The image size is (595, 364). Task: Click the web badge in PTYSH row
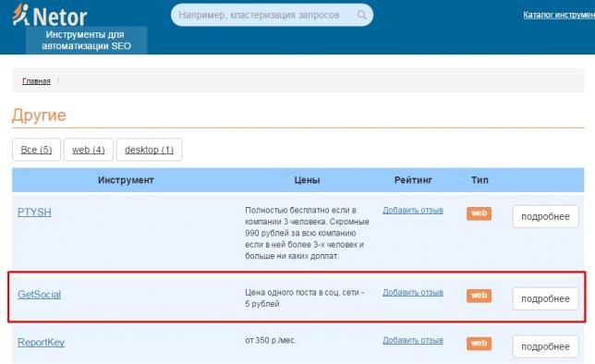[x=479, y=213]
